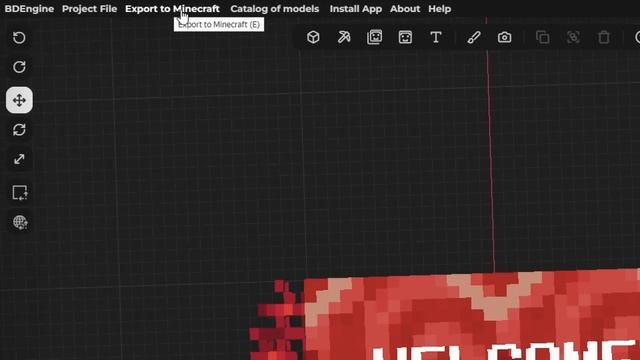
Task: Add an item display using pickaxe icon
Action: pyautogui.click(x=344, y=38)
